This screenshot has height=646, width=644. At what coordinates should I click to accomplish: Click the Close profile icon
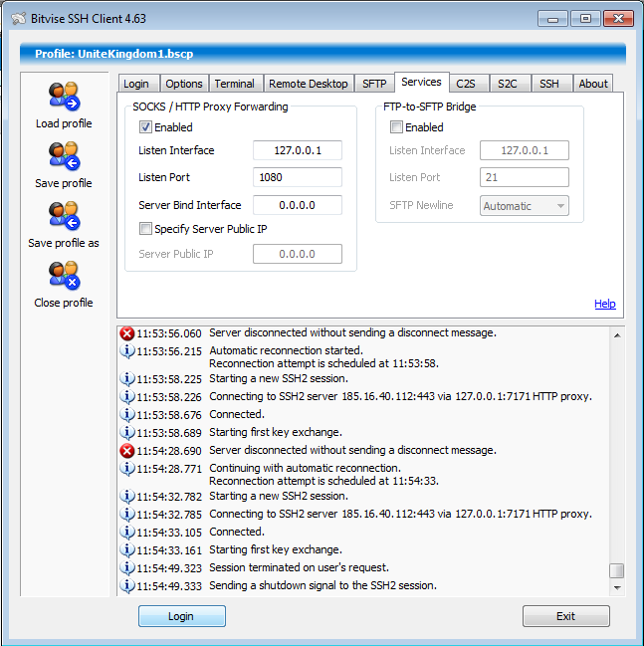click(x=64, y=275)
